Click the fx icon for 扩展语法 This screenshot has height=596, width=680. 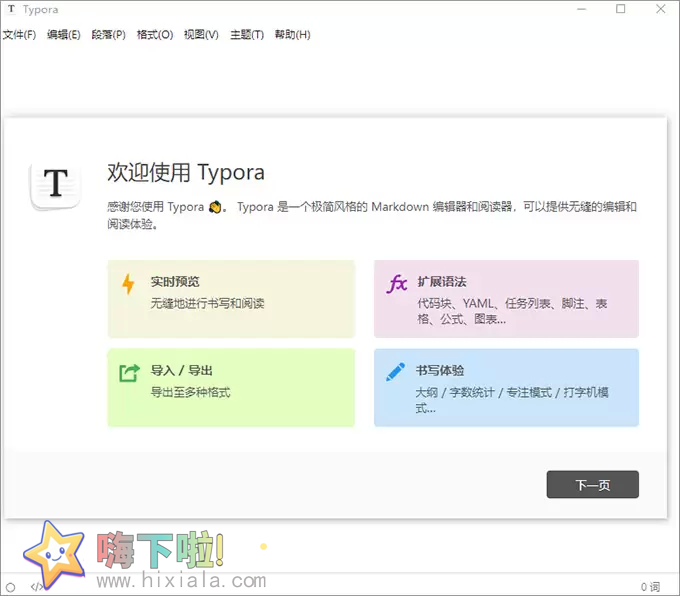tap(397, 284)
